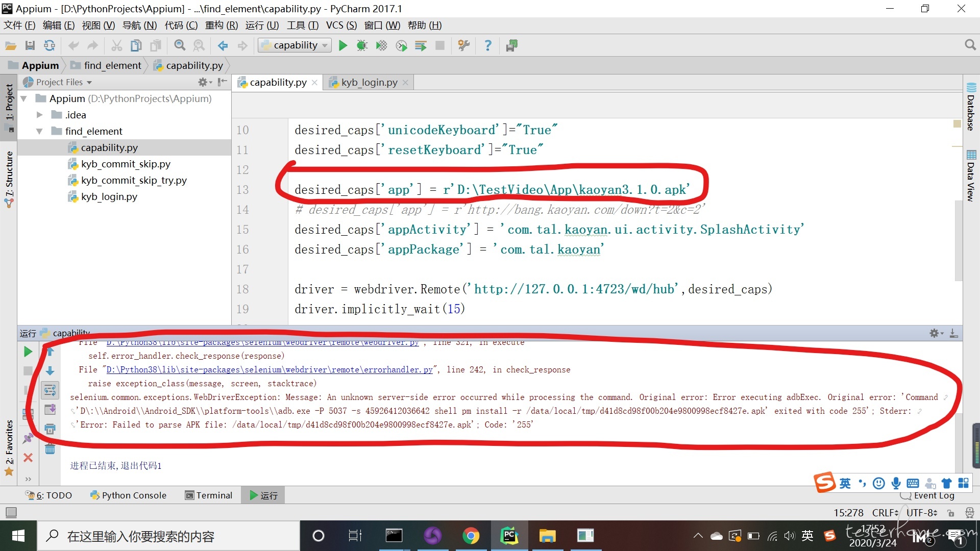980x551 pixels.
Task: Synchronize files using the refresh toolbar icon
Action: (x=50, y=46)
